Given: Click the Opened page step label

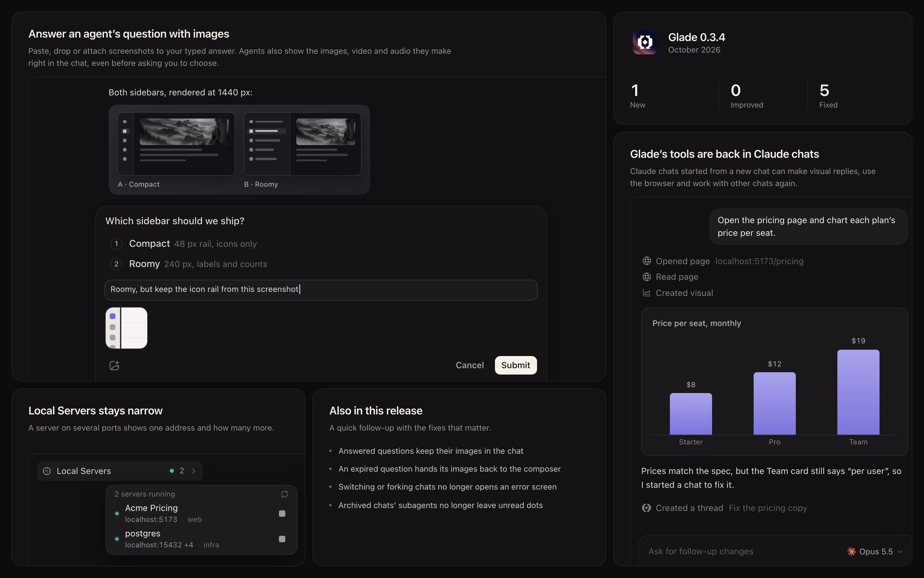Looking at the screenshot, I should click(x=683, y=261).
